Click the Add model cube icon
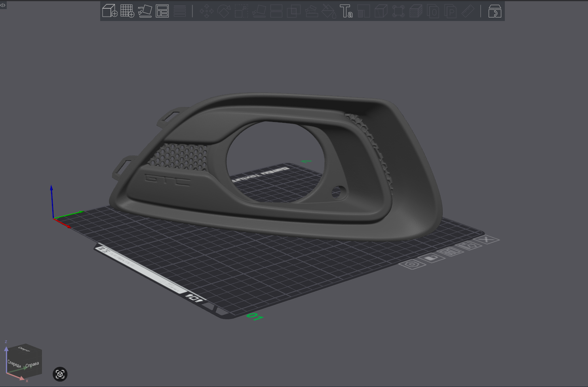 [x=110, y=11]
